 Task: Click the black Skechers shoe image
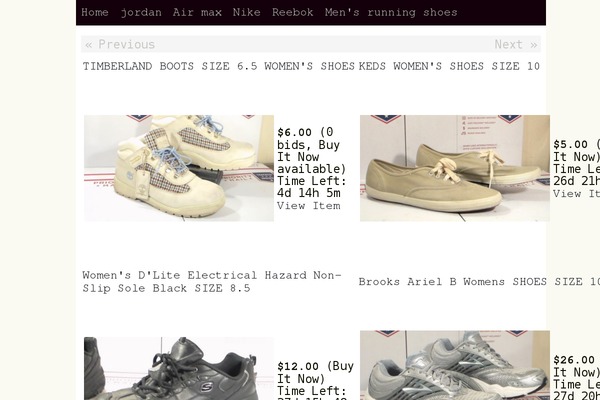[x=179, y=368]
